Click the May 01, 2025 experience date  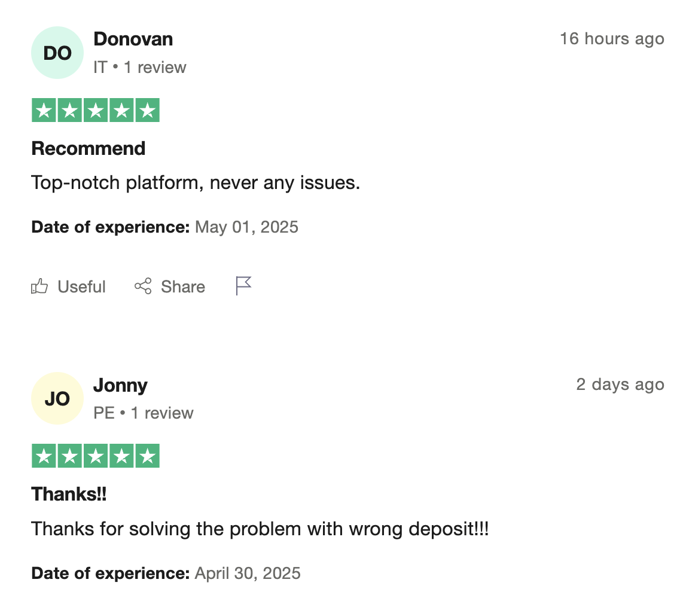pyautogui.click(x=246, y=227)
